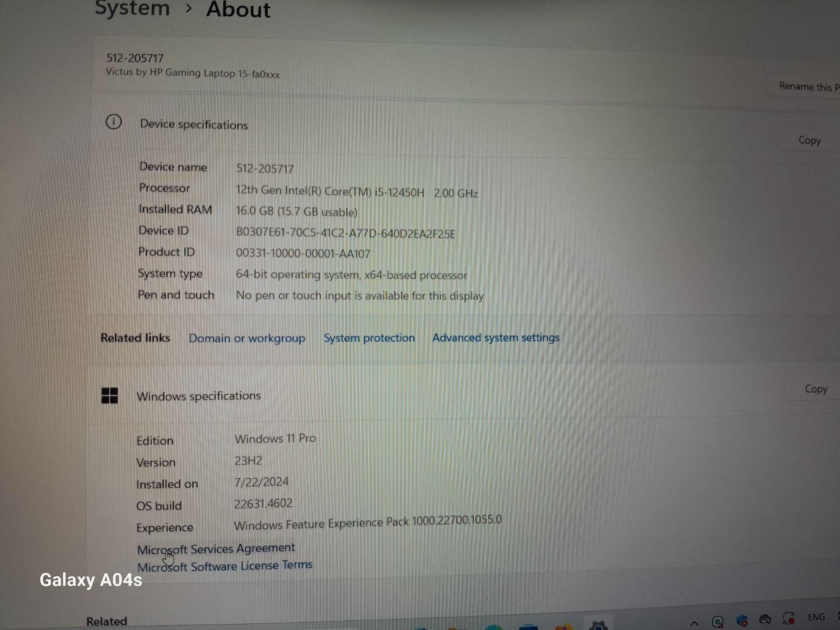This screenshot has width=840, height=630.
Task: Open the shield icon with red cross in the tray
Action: point(742,620)
